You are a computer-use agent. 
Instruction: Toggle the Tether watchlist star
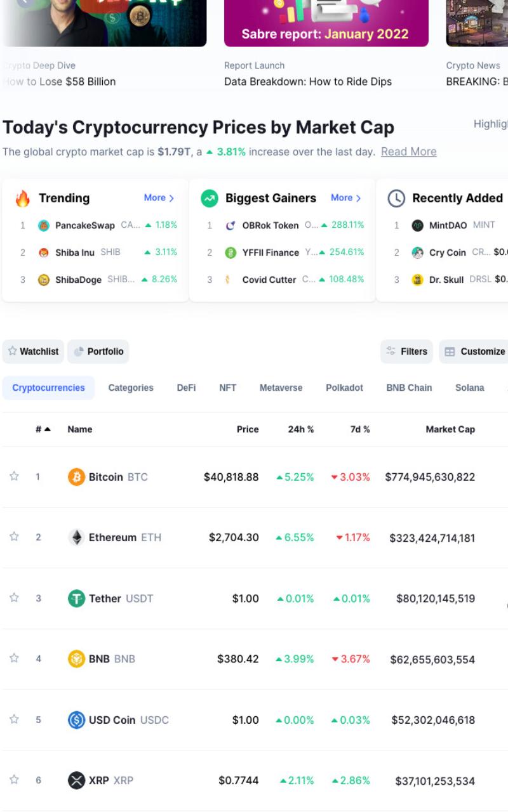pos(14,598)
